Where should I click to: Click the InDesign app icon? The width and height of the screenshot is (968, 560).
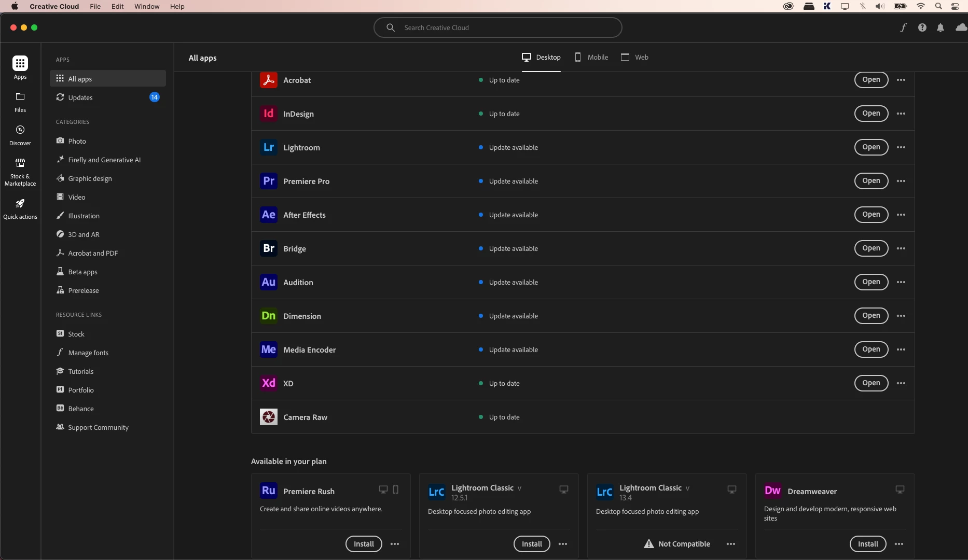pos(269,114)
